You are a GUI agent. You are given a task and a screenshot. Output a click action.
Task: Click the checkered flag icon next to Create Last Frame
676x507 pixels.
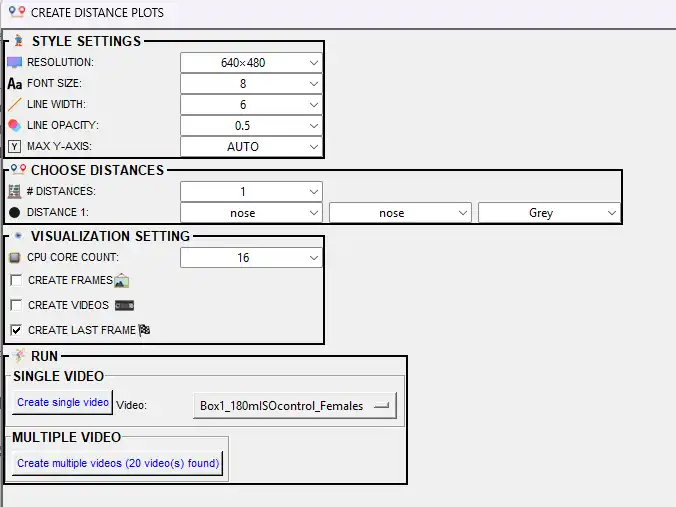[x=144, y=330]
